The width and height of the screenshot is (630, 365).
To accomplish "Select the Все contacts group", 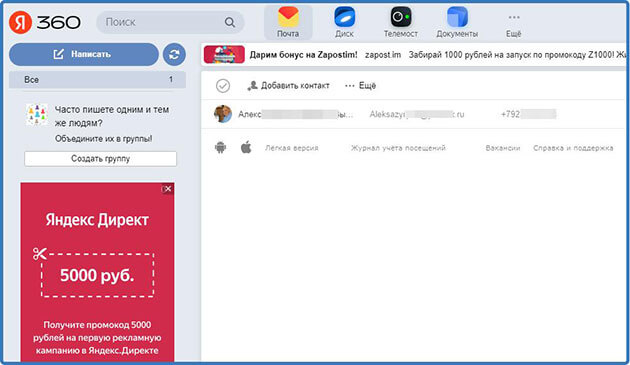I will click(97, 80).
